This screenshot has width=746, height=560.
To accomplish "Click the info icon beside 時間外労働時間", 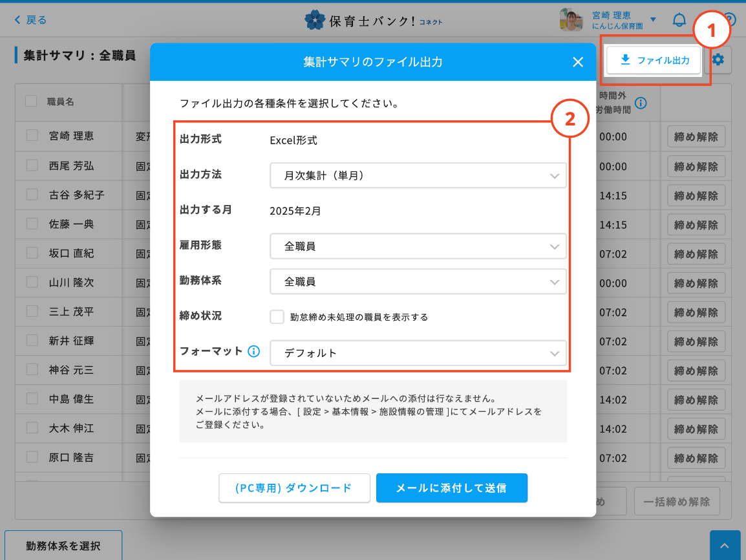I will point(640,103).
